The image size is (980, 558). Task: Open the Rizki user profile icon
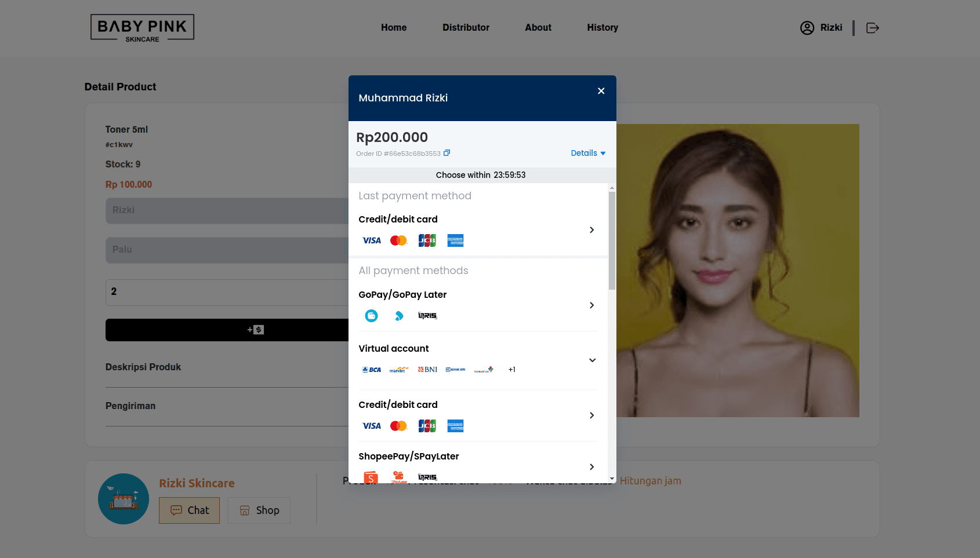coord(807,28)
